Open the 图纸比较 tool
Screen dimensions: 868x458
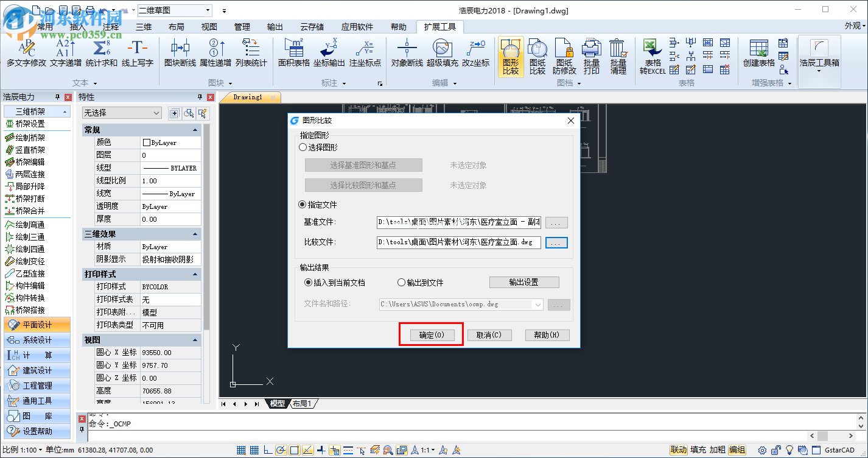point(537,57)
